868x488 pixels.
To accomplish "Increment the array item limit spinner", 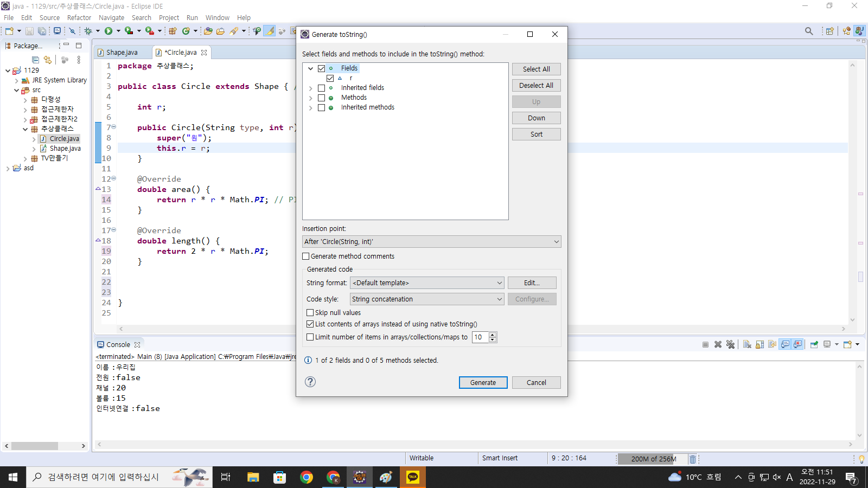I will coord(493,335).
